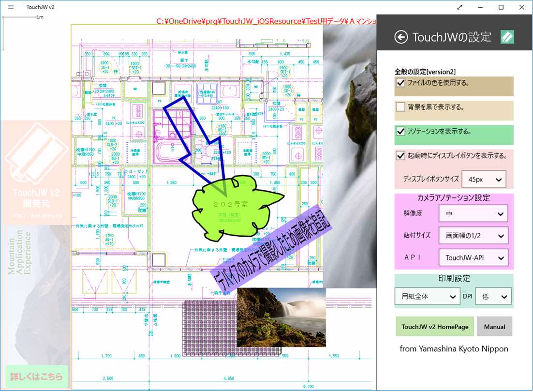This screenshot has width=533, height=392.
Task: Click the back arrow in settings header
Action: 401,37
